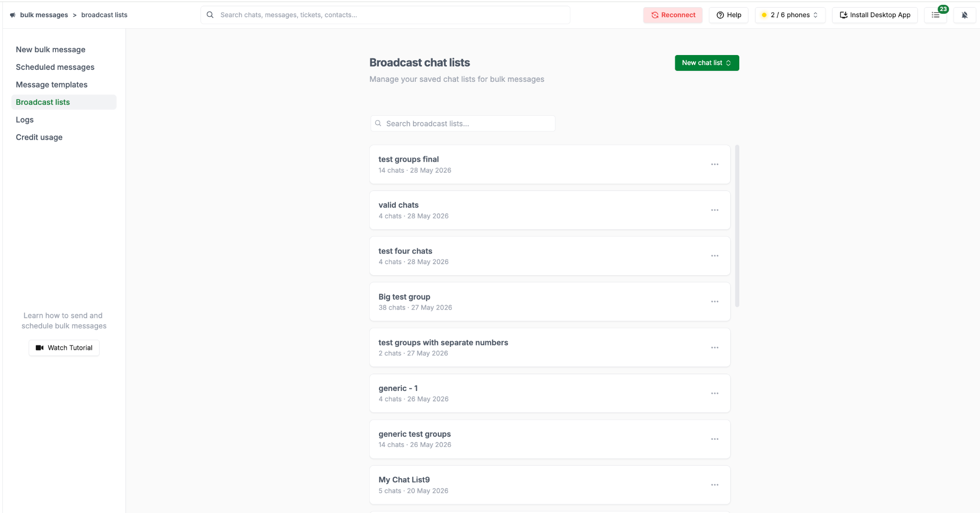
Task: Open options menu for test four chats
Action: click(x=714, y=256)
